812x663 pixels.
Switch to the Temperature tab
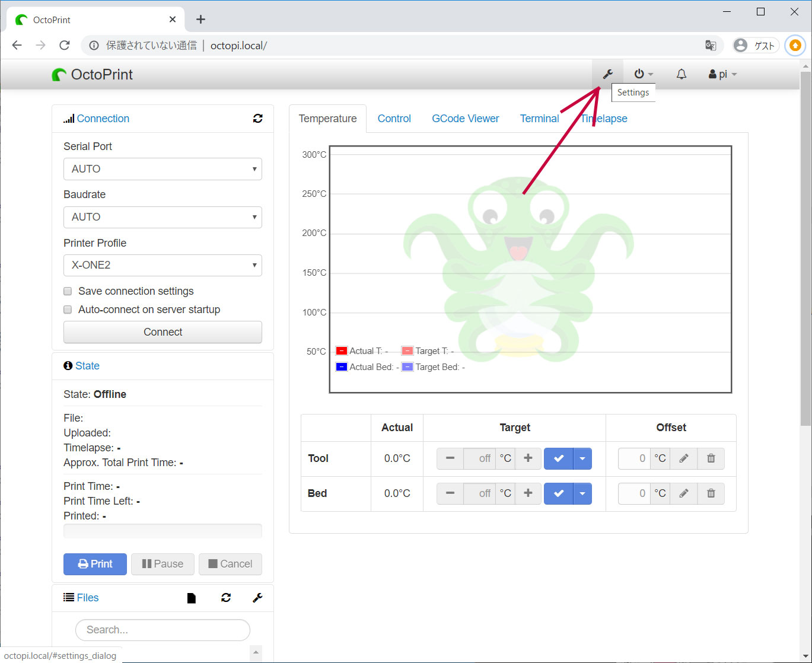328,119
